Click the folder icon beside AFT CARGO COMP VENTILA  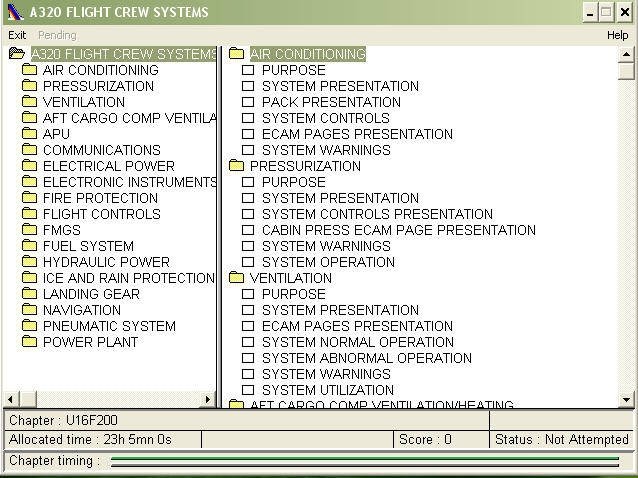[x=29, y=118]
